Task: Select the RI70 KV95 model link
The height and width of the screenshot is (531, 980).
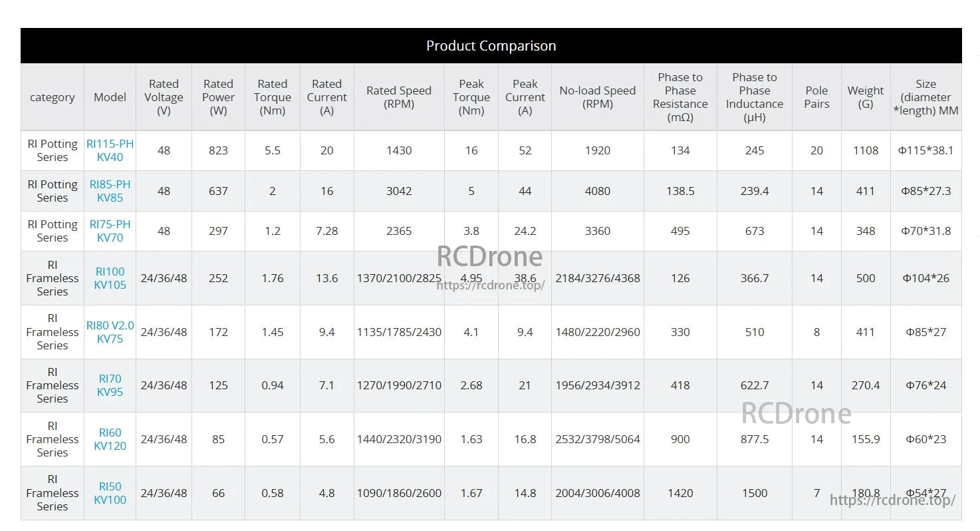Action: point(110,385)
